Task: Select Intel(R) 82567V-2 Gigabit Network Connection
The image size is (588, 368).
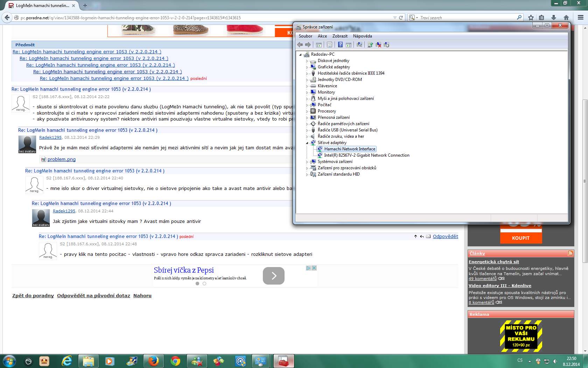Action: coord(367,156)
